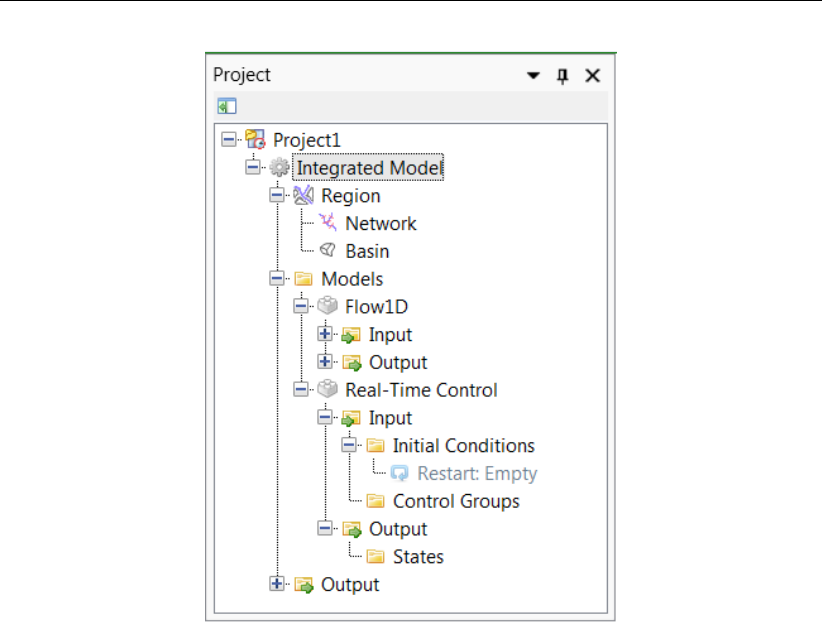Collapse the Initial Conditions folder
Screen dimensions: 822x624
click(x=349, y=446)
